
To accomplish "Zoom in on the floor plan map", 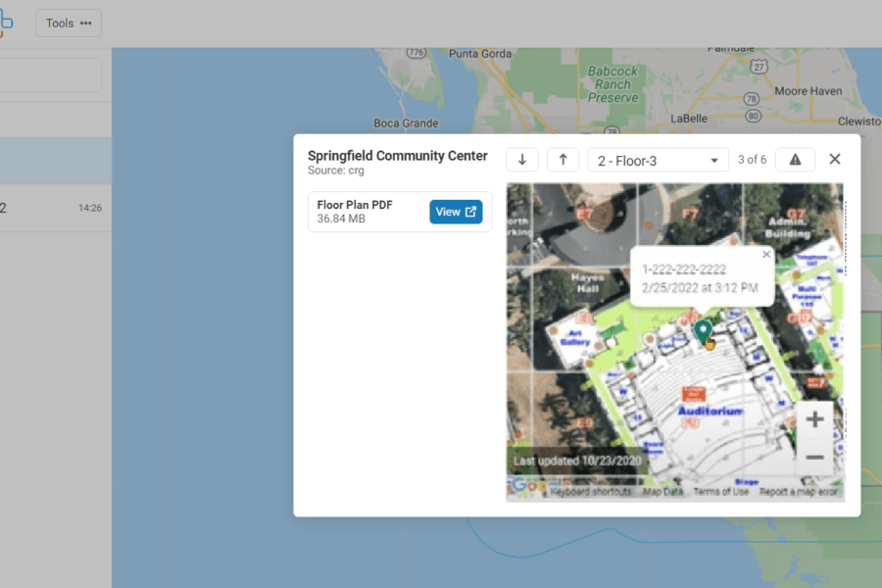I will 814,420.
